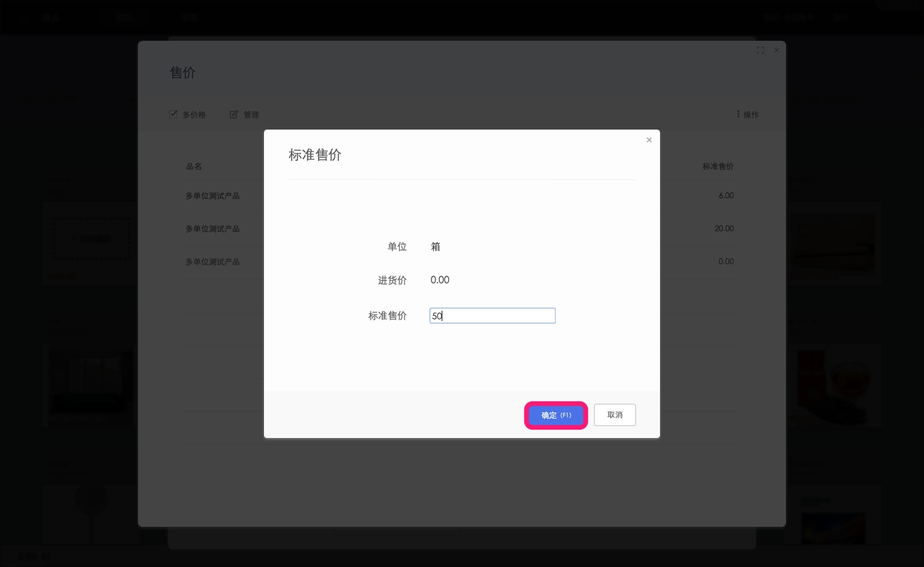Select 多单位测试产品 in the 20.00 row
Screen dimensions: 924x567
[x=212, y=229]
